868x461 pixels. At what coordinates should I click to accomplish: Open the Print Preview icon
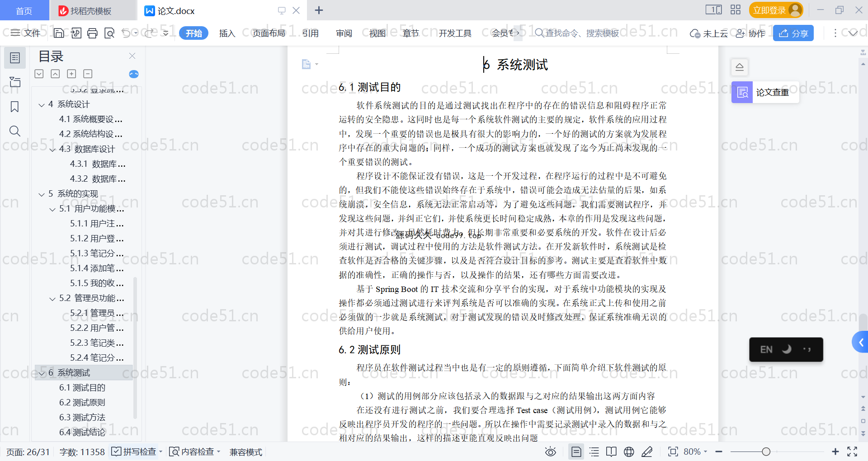[109, 33]
